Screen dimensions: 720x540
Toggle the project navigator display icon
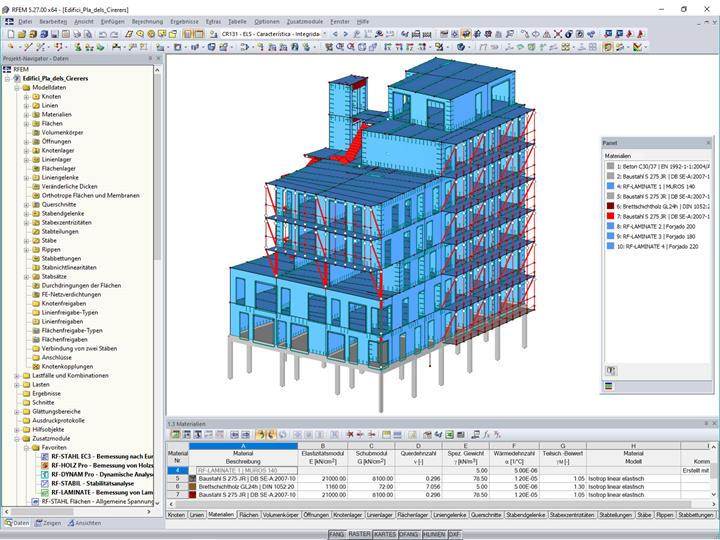(x=188, y=34)
